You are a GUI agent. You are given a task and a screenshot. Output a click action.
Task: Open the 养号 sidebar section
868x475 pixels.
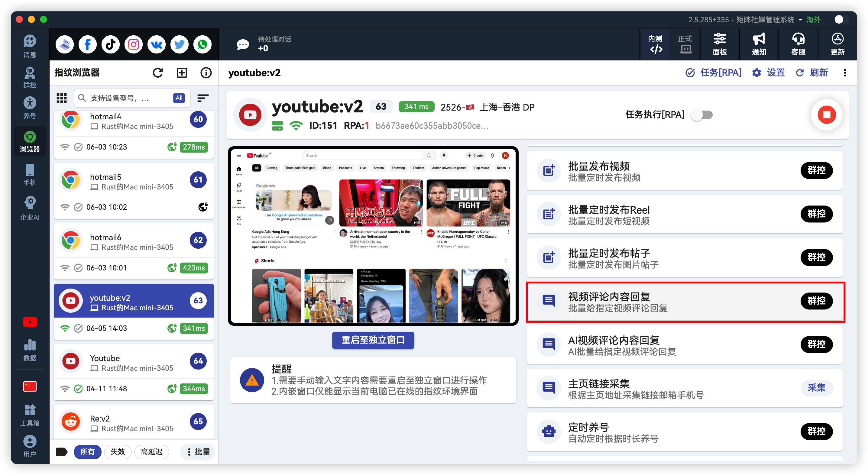[x=30, y=108]
